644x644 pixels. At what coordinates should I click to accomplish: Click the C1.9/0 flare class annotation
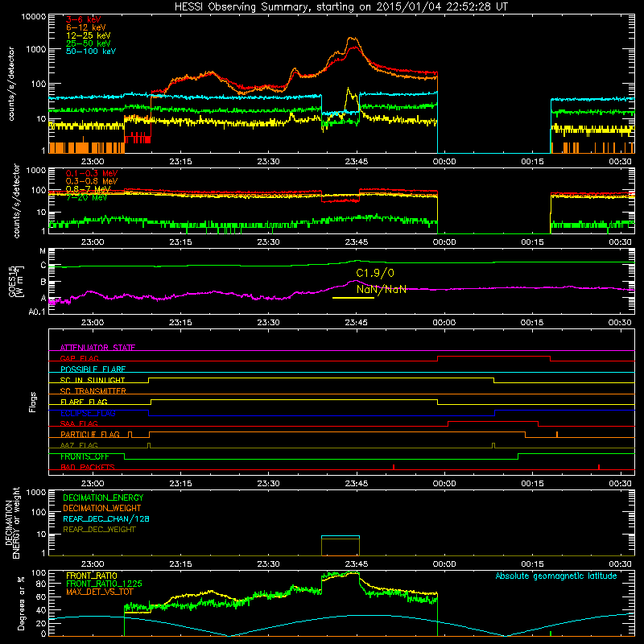[x=375, y=273]
